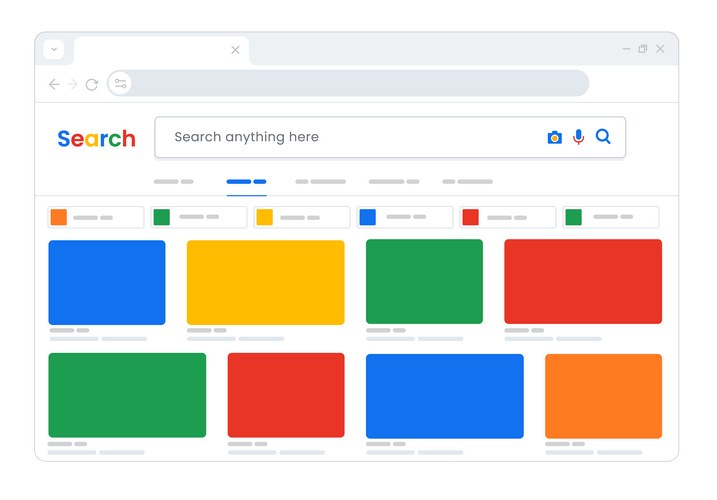The height and width of the screenshot is (500, 717).
Task: Open the large yellow image thumbnail
Action: [265, 282]
